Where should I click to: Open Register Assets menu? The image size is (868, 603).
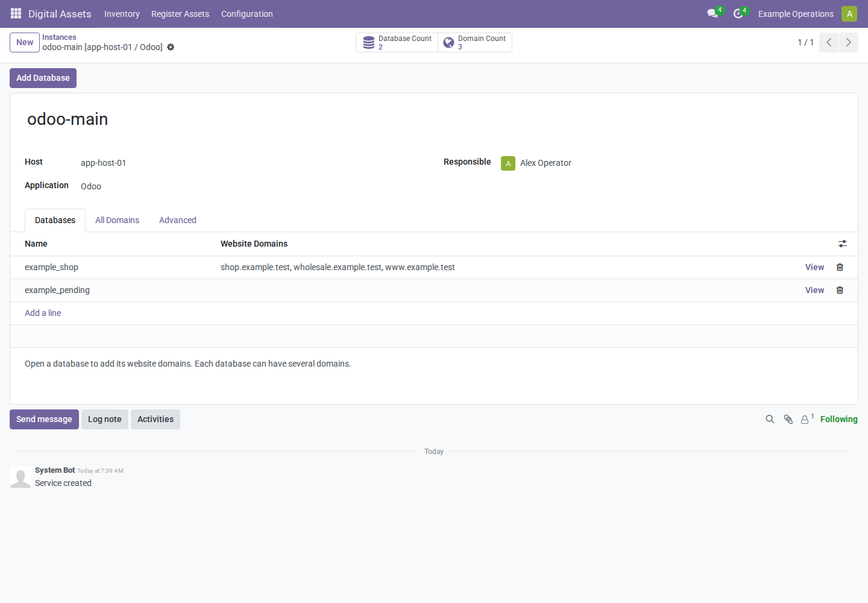click(x=180, y=14)
